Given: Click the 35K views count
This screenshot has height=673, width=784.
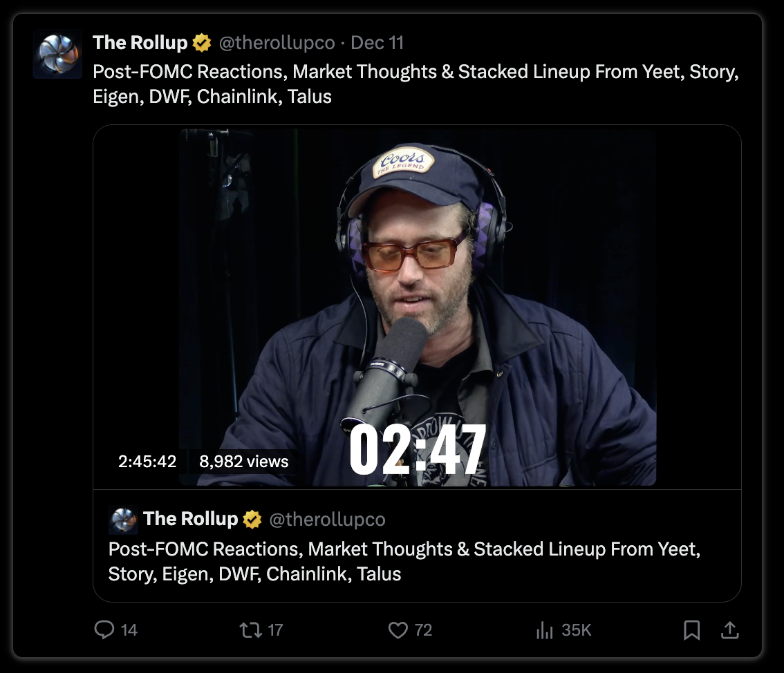Looking at the screenshot, I should point(576,630).
